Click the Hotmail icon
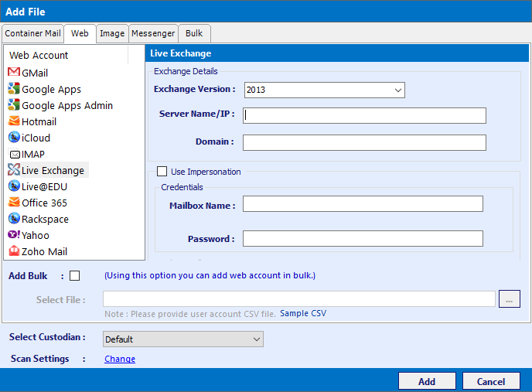The image size is (532, 392). [x=14, y=121]
